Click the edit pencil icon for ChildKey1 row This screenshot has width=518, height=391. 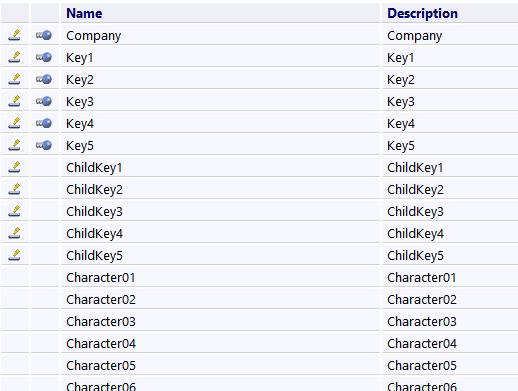(14, 167)
